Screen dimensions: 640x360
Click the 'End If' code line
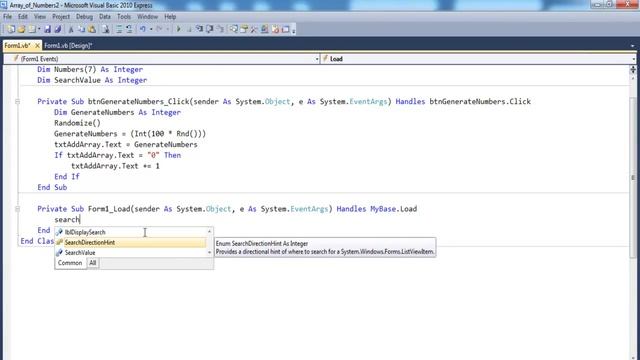67,177
